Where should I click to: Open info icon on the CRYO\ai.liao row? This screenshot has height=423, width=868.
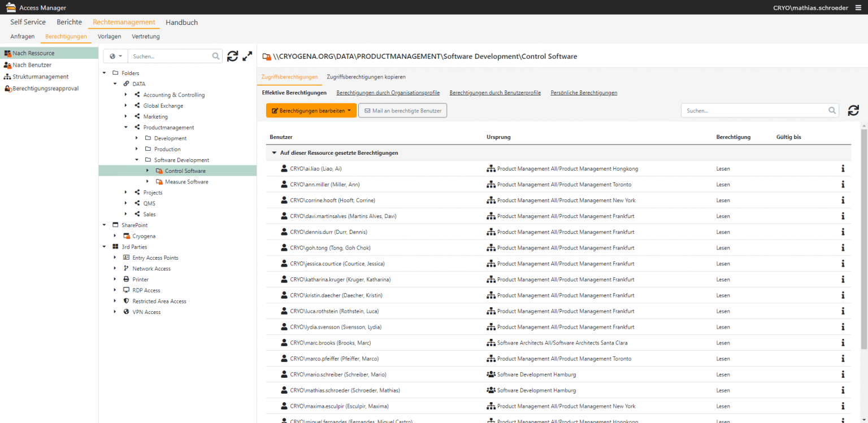click(843, 168)
